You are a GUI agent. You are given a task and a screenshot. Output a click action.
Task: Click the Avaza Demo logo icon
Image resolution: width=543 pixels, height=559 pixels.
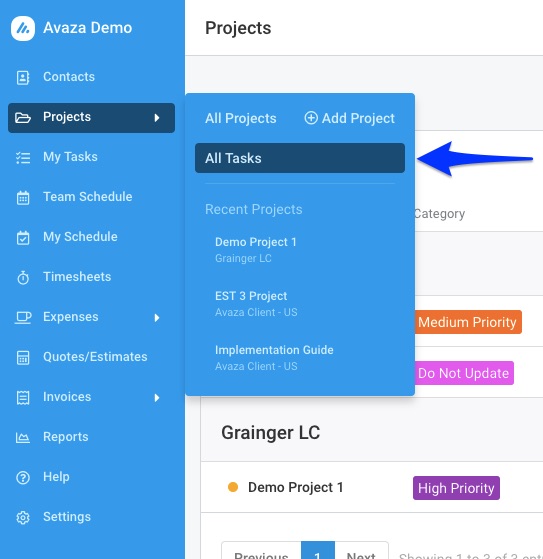pyautogui.click(x=23, y=28)
